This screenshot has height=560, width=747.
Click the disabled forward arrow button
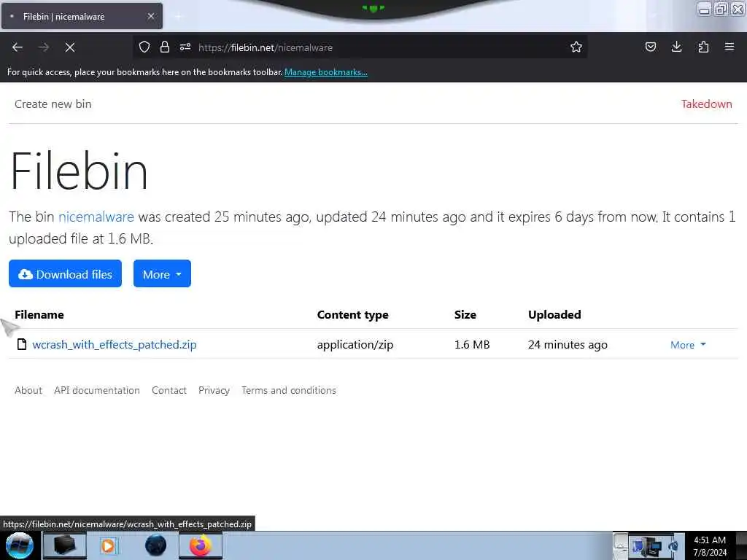[44, 47]
